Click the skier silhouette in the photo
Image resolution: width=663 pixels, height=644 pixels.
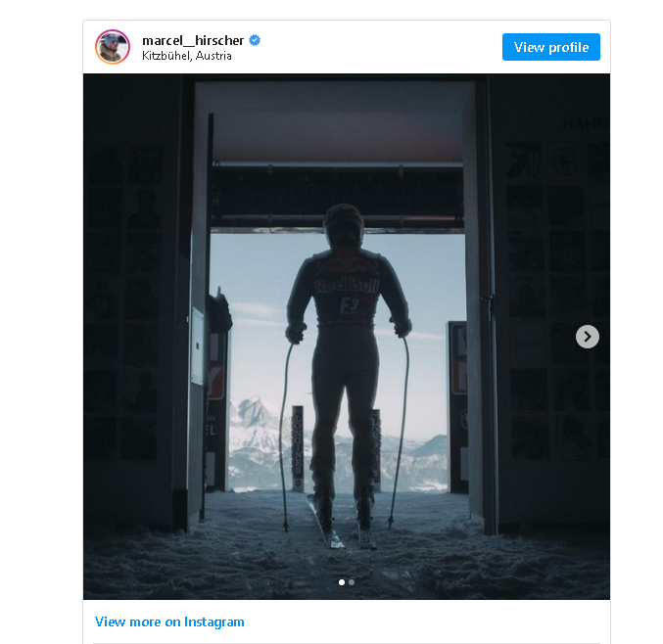[x=347, y=372]
